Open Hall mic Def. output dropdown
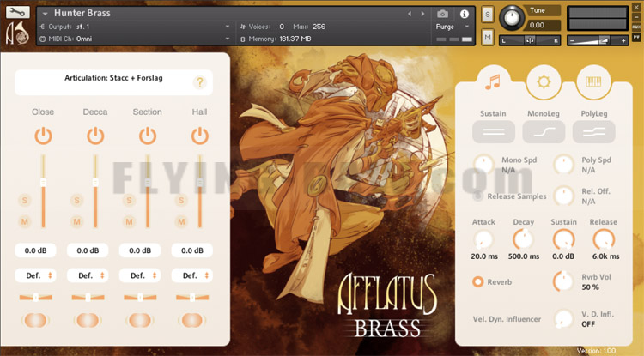 (x=192, y=275)
